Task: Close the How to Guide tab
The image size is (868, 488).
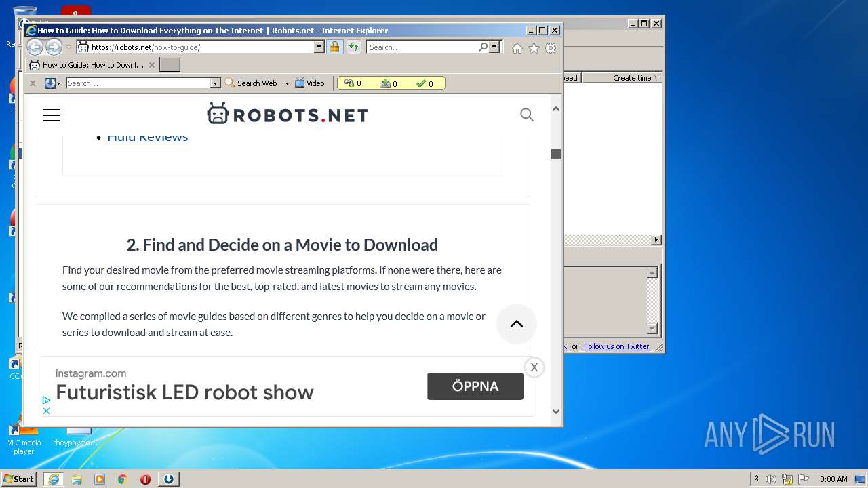Action: click(x=152, y=65)
